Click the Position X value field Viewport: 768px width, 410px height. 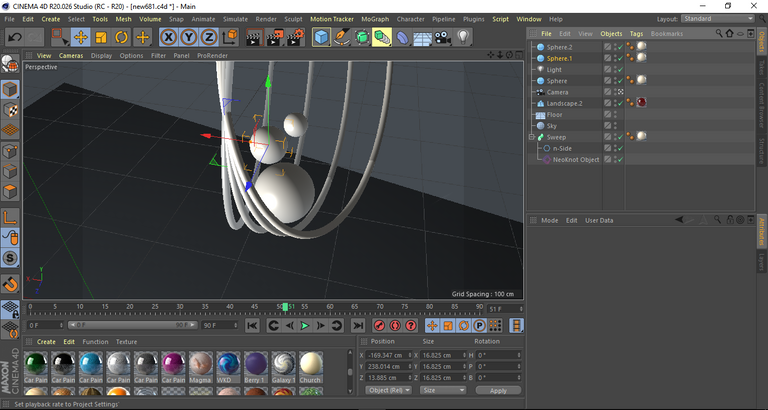point(388,355)
